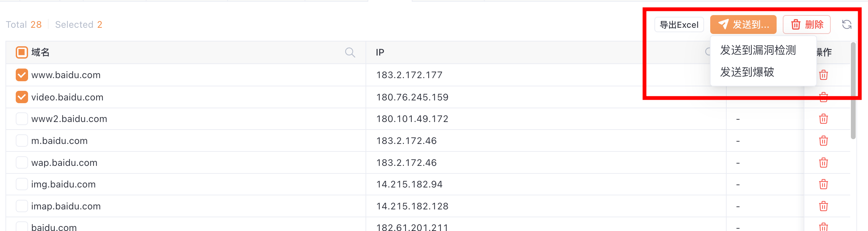Choose 发送到漏洞检测 from the dropdown
The image size is (868, 231).
click(758, 50)
